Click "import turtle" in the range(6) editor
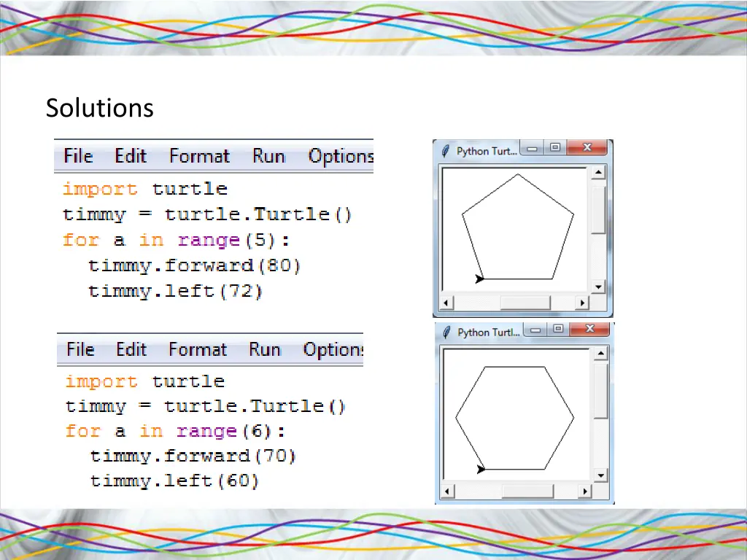 pos(145,381)
